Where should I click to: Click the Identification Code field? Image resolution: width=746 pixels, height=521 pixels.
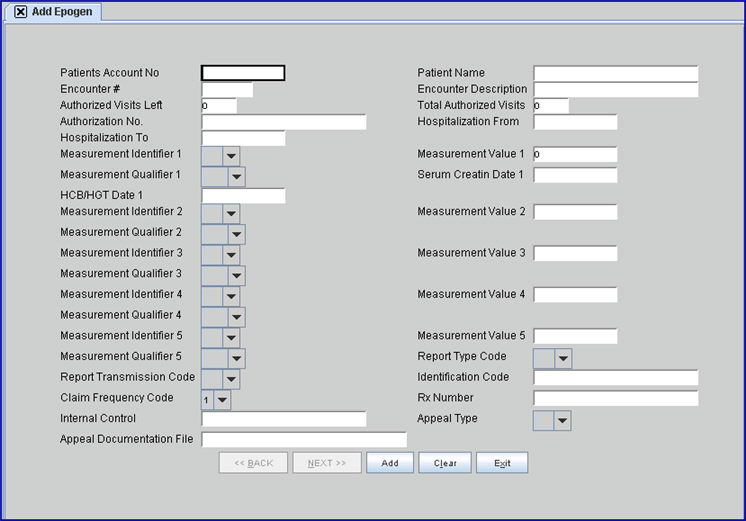click(616, 377)
